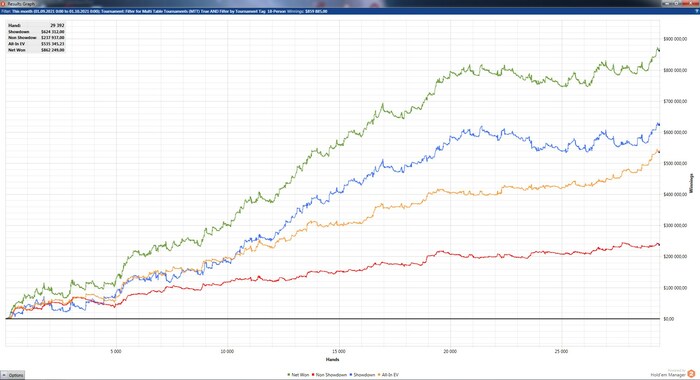Toggle the Showdown legend entry
This screenshot has width=700, height=380.
[x=362, y=375]
